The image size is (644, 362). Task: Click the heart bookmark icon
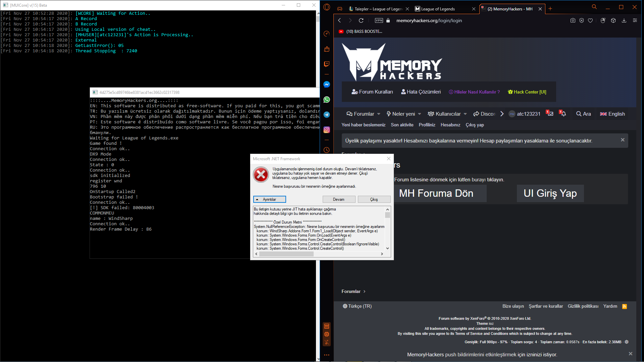[x=590, y=20]
